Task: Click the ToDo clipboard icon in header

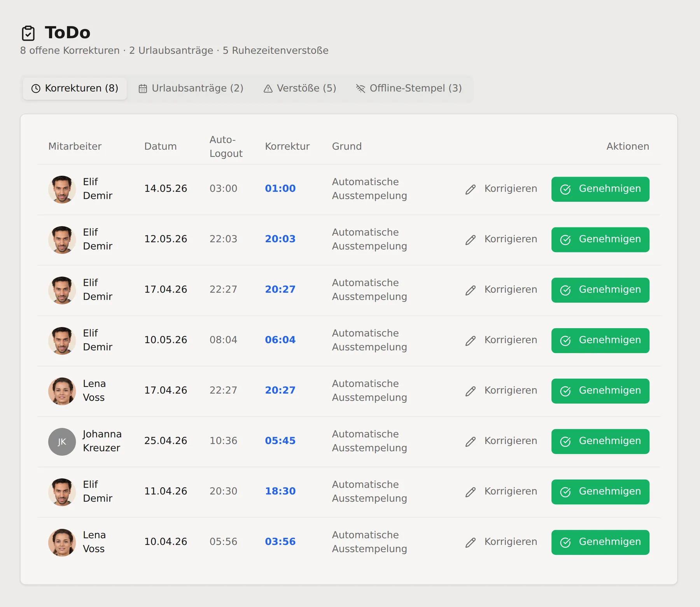Action: [28, 33]
